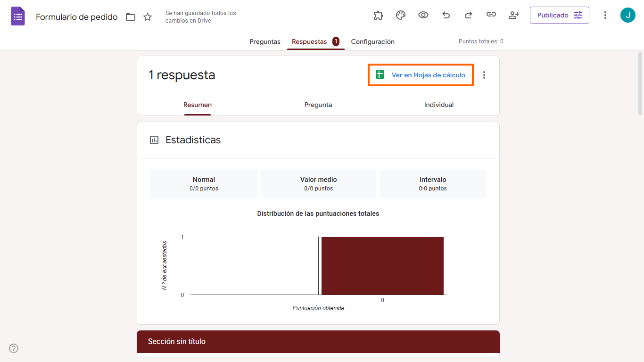Click the Puntuación obtenida axis label
The height and width of the screenshot is (362, 644).
click(x=318, y=308)
